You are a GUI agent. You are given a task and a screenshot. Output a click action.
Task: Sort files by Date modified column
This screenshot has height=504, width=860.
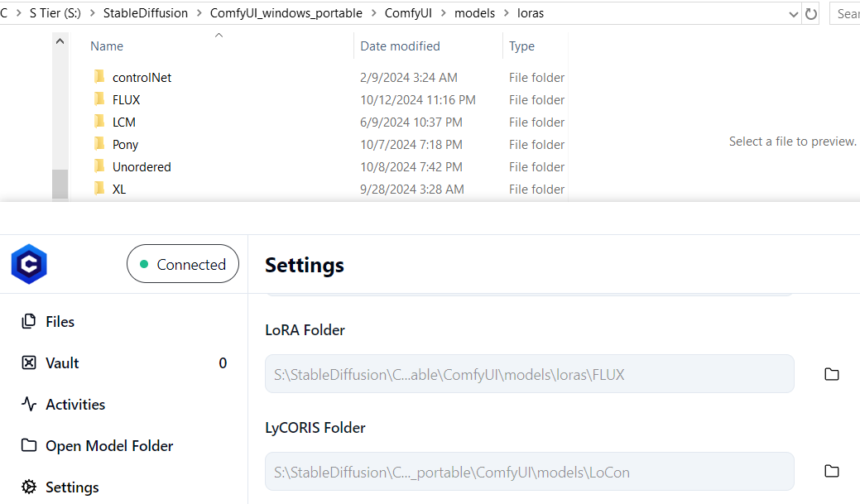[x=400, y=46]
